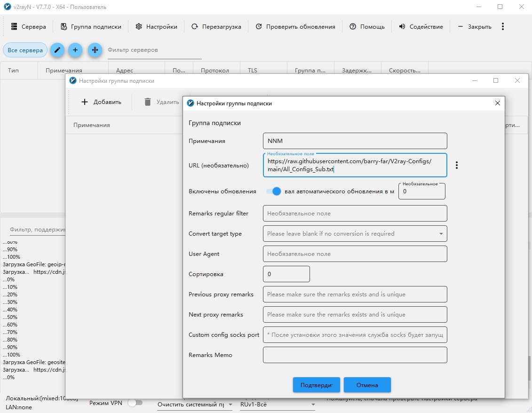Open three-dot options beside the URL field
This screenshot has width=532, height=413.
coord(457,165)
